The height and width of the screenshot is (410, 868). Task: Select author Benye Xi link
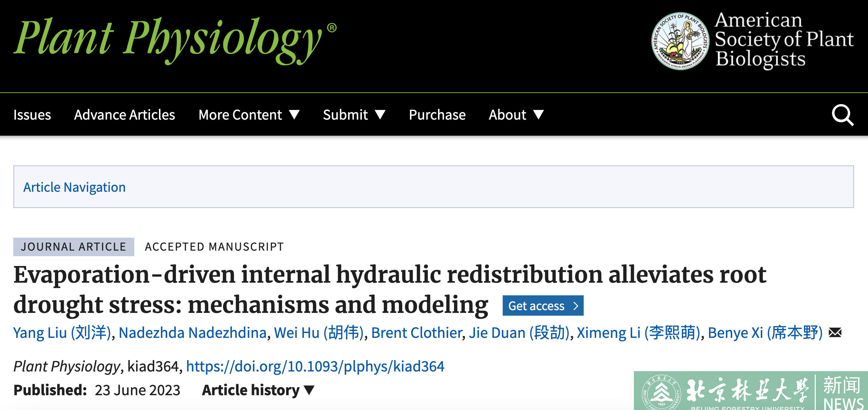pos(765,333)
